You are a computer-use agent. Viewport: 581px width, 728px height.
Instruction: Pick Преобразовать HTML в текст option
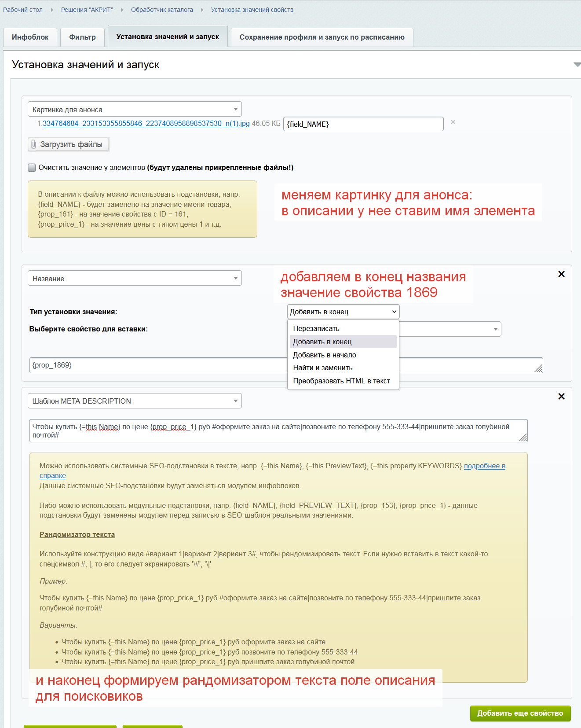[341, 381]
